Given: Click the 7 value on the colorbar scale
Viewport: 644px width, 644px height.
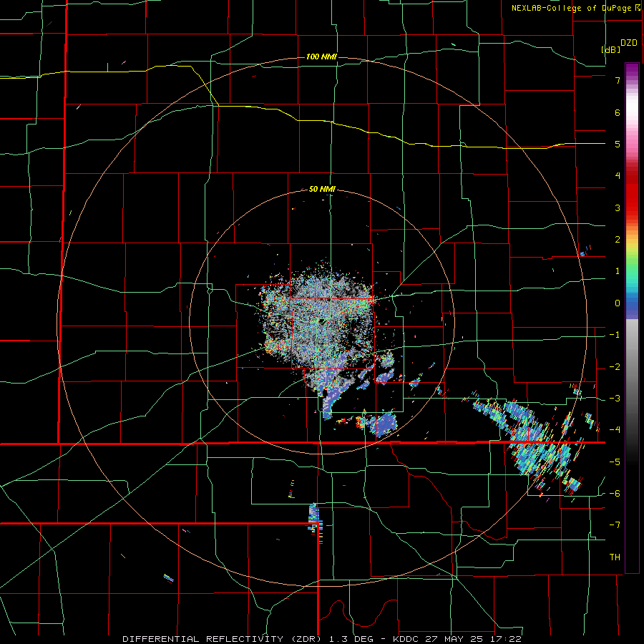Looking at the screenshot, I should point(618,80).
